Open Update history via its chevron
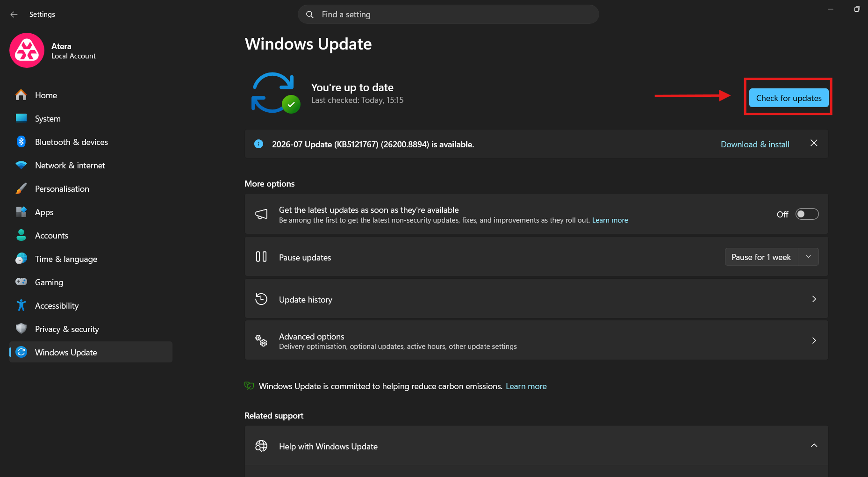Screen dimensions: 868x477 click(814, 299)
